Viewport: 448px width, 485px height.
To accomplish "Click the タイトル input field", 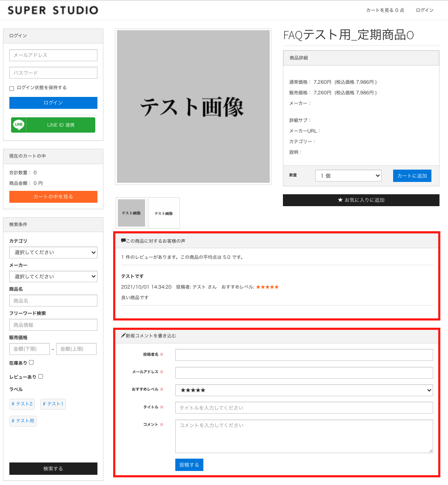I will click(304, 408).
